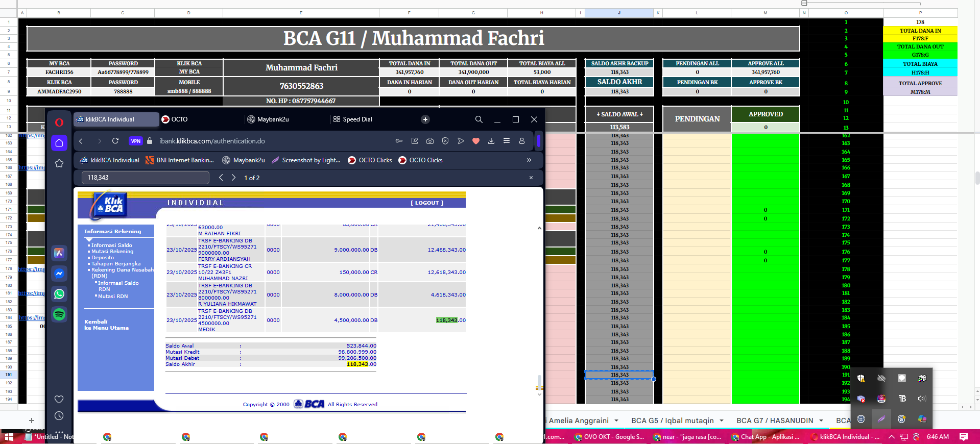Open saved passwords key icon

(399, 141)
